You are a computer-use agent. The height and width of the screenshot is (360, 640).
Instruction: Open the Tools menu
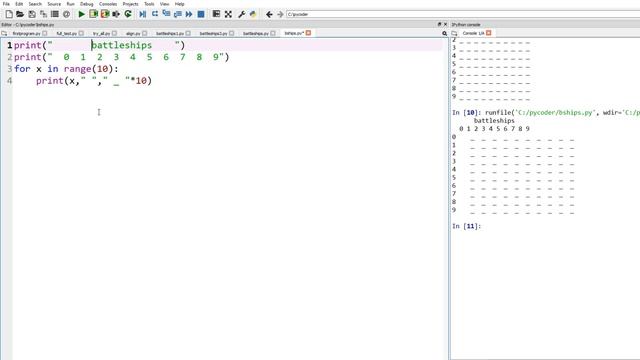coord(149,4)
